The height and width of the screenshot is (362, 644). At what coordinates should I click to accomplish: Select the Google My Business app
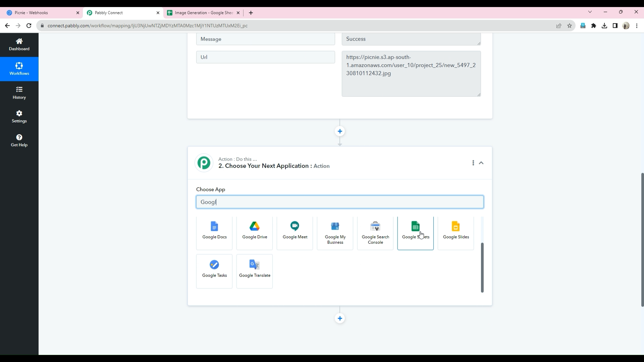(x=335, y=233)
